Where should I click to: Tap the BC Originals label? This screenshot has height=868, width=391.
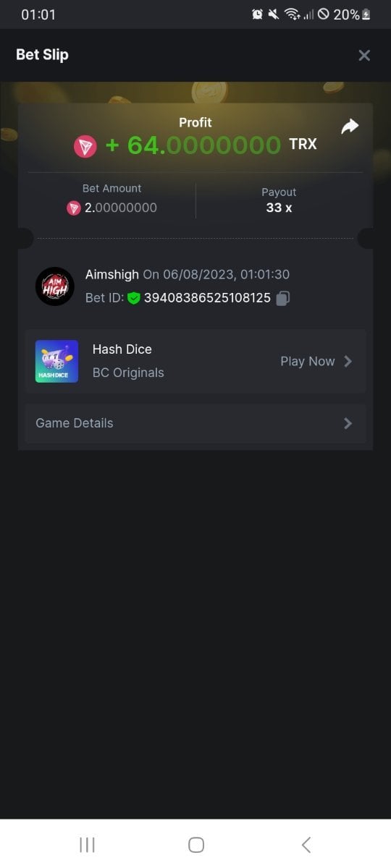point(128,373)
